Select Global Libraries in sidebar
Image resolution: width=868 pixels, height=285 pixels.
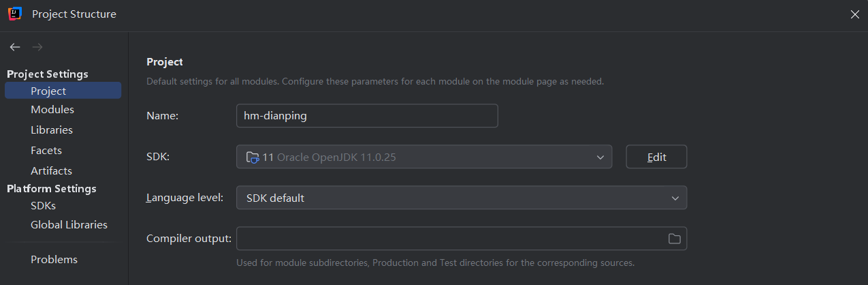[x=69, y=225]
